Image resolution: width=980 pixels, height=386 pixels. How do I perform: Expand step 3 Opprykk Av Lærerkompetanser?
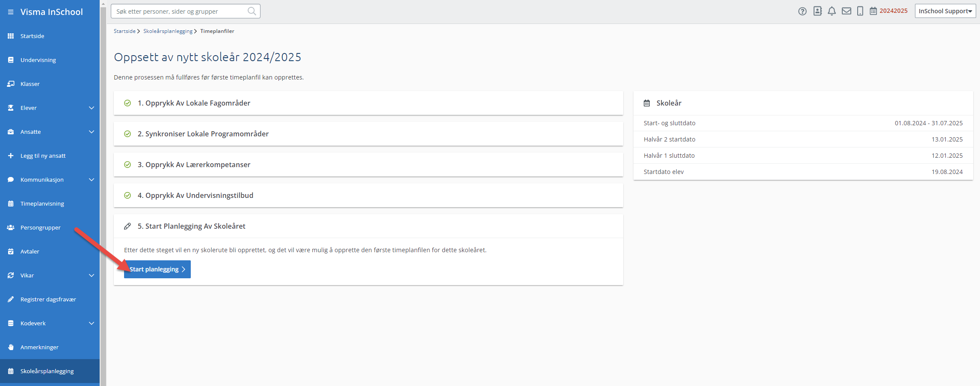[368, 165]
